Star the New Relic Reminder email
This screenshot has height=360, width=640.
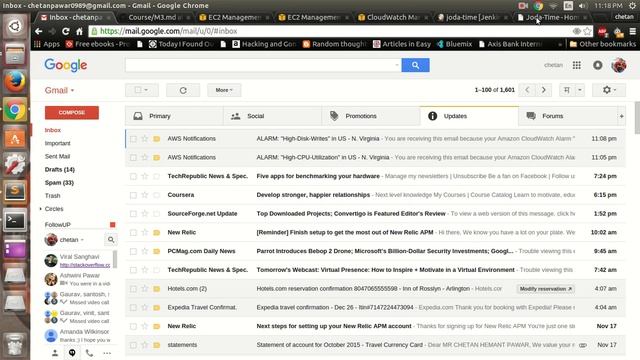(144, 232)
